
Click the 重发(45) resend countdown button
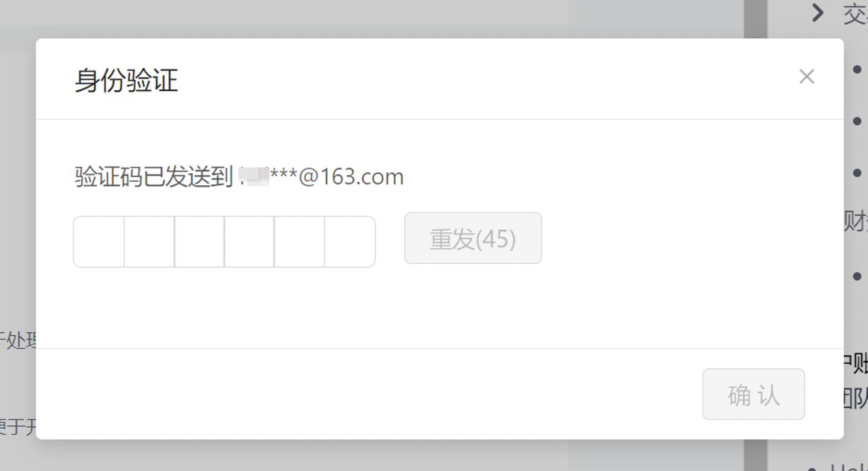coord(473,238)
